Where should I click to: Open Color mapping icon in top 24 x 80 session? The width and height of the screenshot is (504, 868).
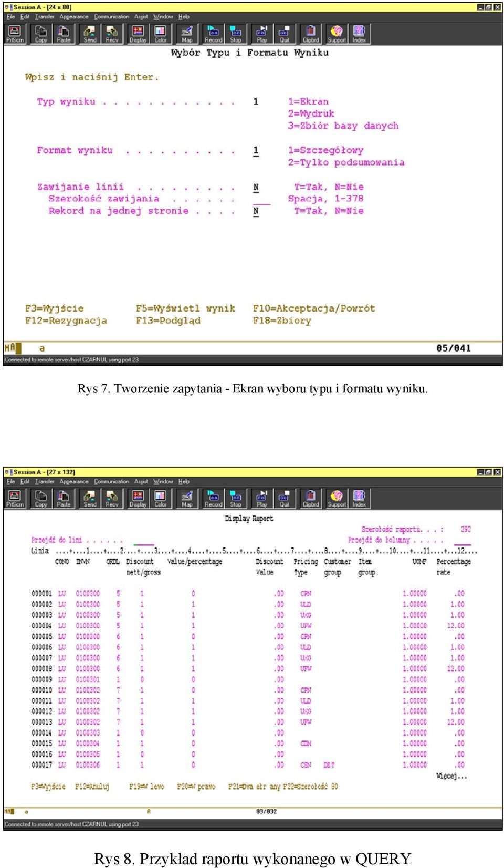click(160, 34)
